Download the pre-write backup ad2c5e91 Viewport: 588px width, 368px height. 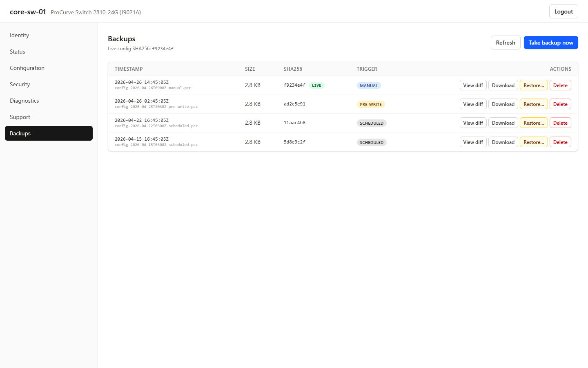pos(503,104)
